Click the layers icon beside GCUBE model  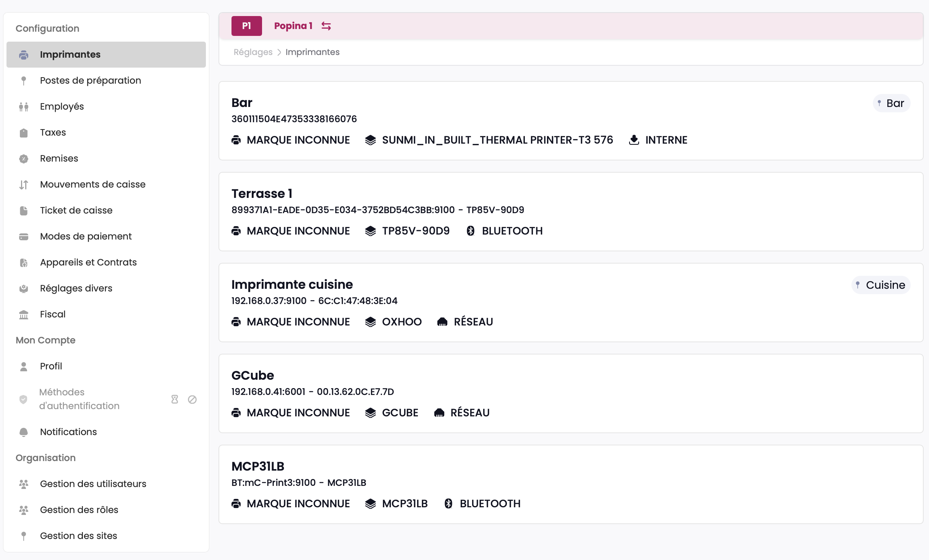point(370,413)
